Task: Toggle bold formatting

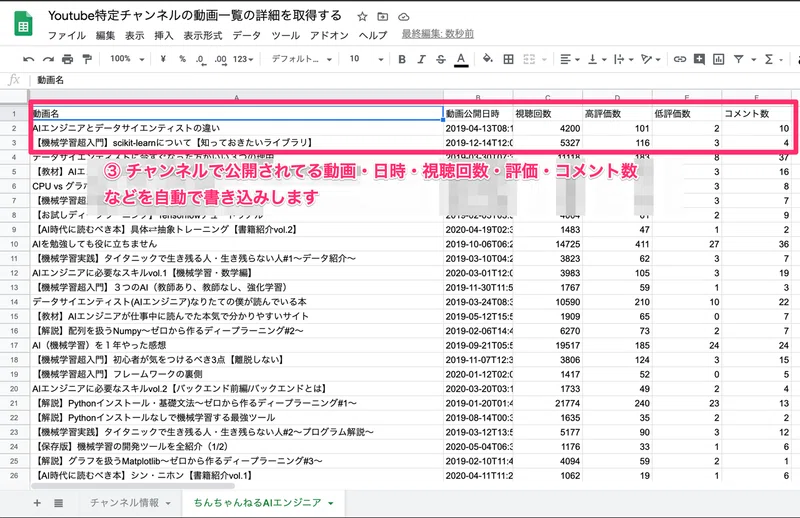Action: pyautogui.click(x=402, y=59)
